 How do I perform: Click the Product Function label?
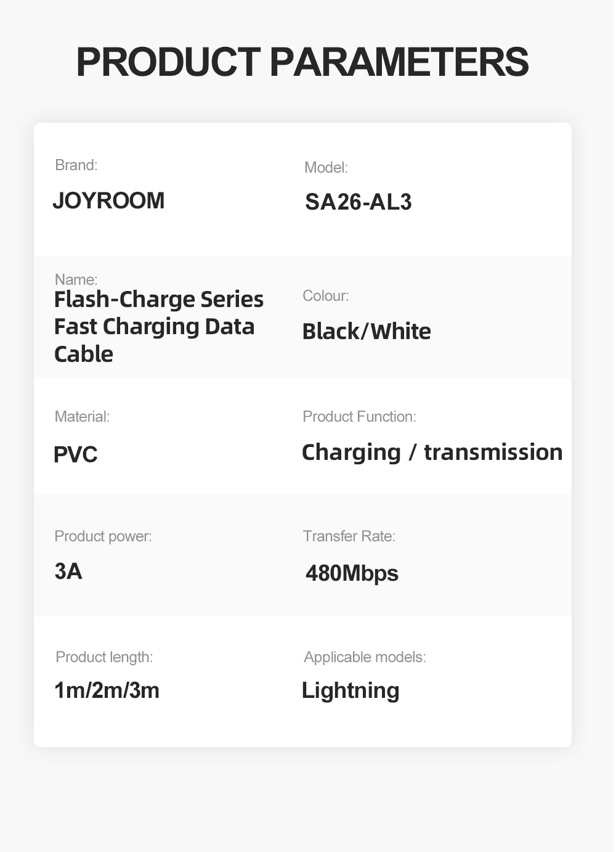click(359, 417)
